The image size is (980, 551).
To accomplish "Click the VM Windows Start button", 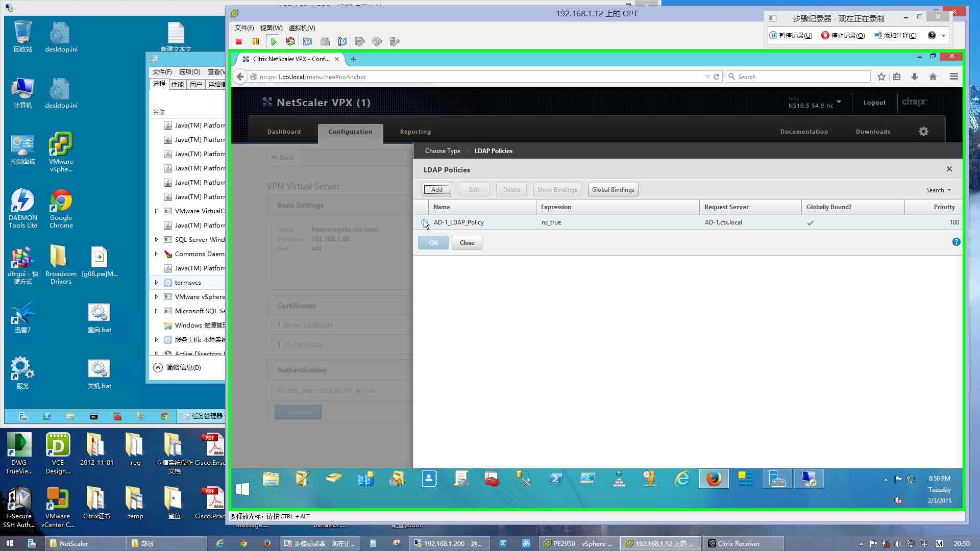I will click(242, 489).
